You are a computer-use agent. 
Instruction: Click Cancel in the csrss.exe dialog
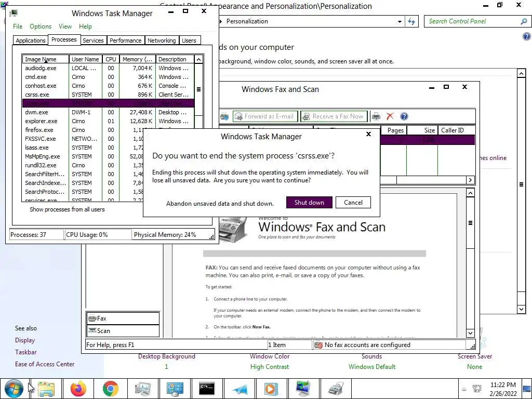click(x=353, y=203)
